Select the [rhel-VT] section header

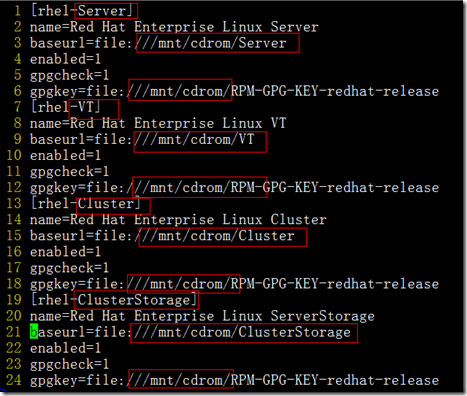(x=65, y=107)
